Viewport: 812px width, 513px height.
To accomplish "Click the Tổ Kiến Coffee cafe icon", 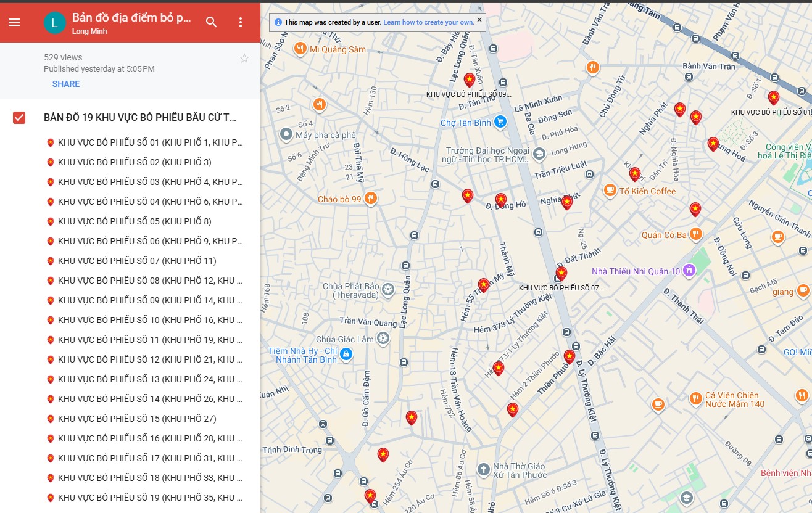I will 610,191.
